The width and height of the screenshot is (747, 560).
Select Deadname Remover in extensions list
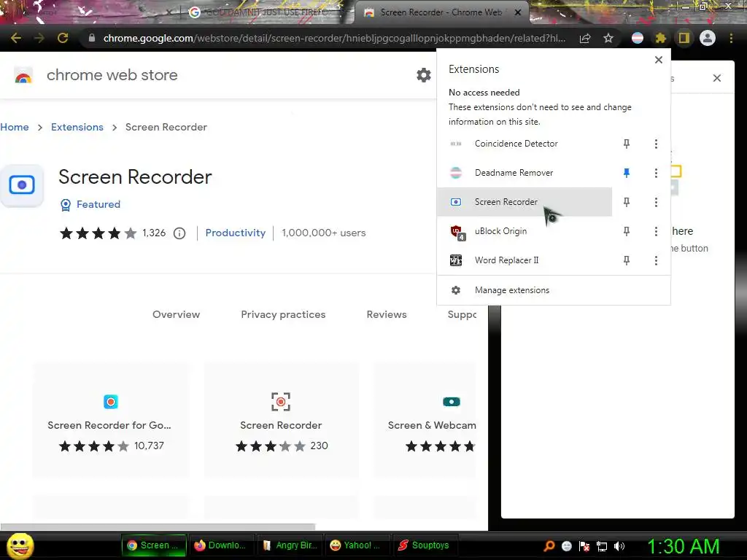click(x=525, y=173)
